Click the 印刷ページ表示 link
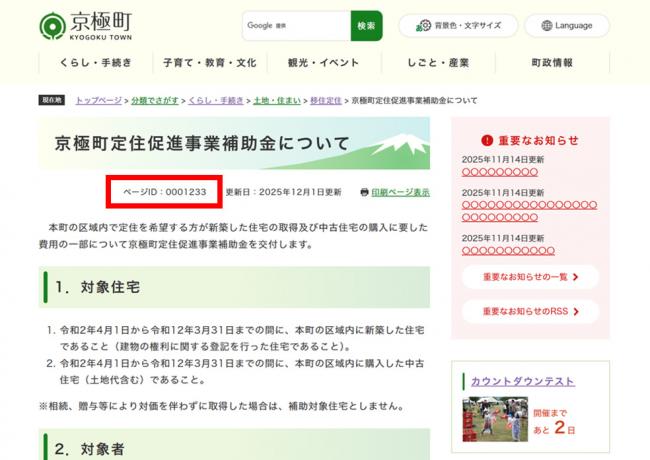Screen dimensions: 650x460 tap(400, 192)
